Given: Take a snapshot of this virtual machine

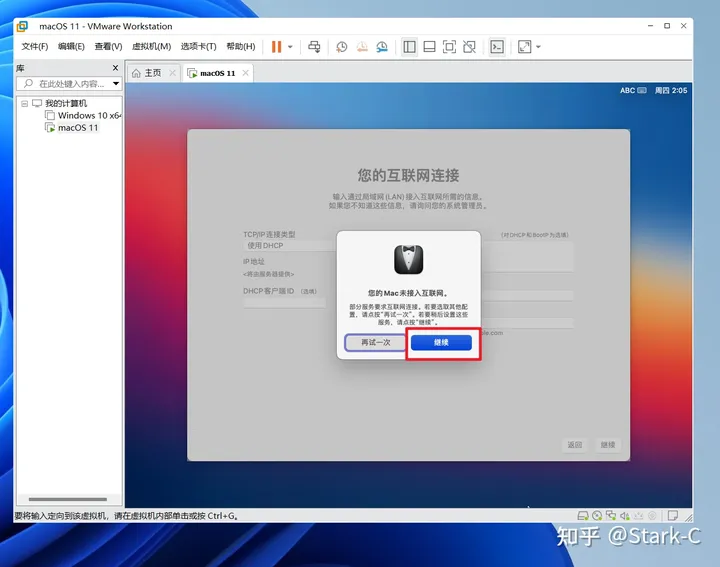Looking at the screenshot, I should [341, 46].
